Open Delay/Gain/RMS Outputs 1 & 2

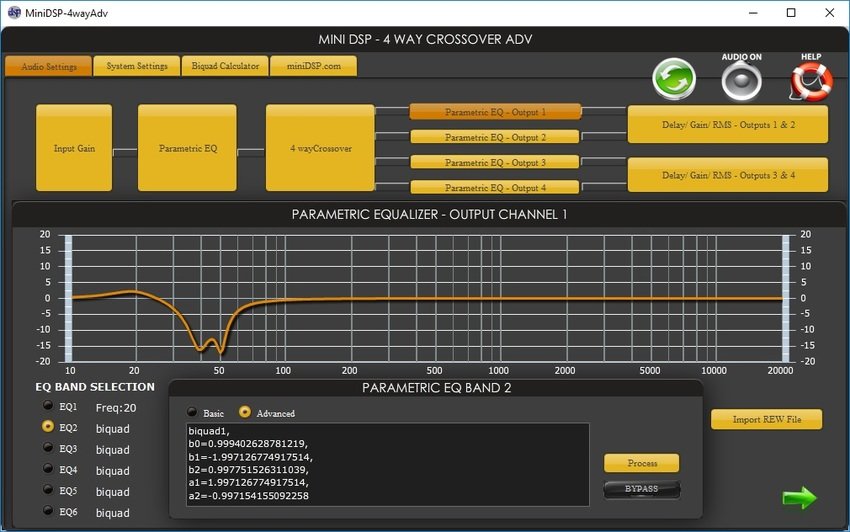[728, 125]
